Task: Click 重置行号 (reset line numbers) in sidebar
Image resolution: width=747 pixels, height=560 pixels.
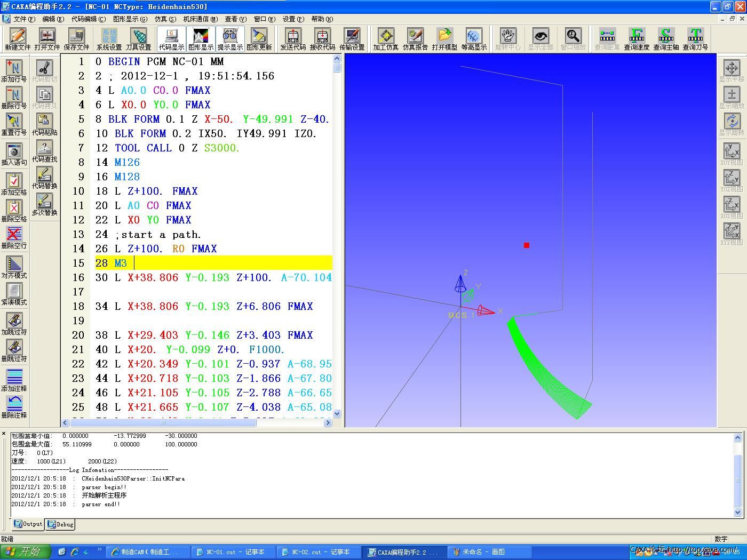Action: tap(14, 124)
